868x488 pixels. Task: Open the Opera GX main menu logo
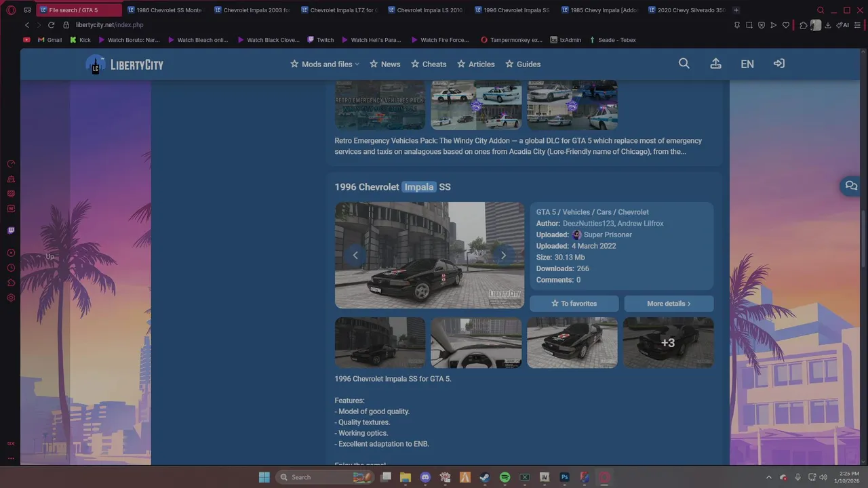pyautogui.click(x=11, y=10)
